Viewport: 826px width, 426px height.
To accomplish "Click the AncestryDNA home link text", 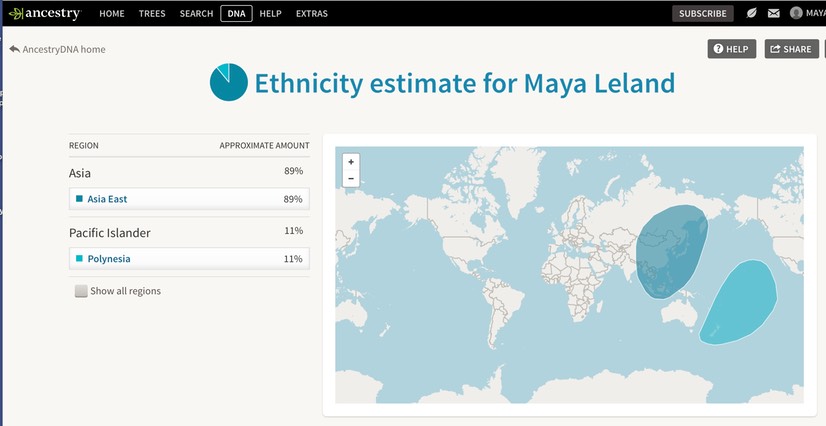I will point(64,49).
